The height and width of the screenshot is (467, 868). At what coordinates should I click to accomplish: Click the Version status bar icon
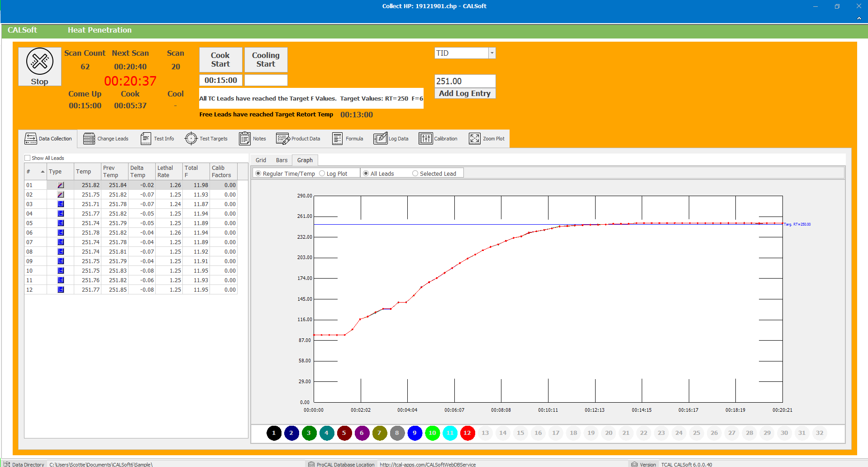[634, 464]
